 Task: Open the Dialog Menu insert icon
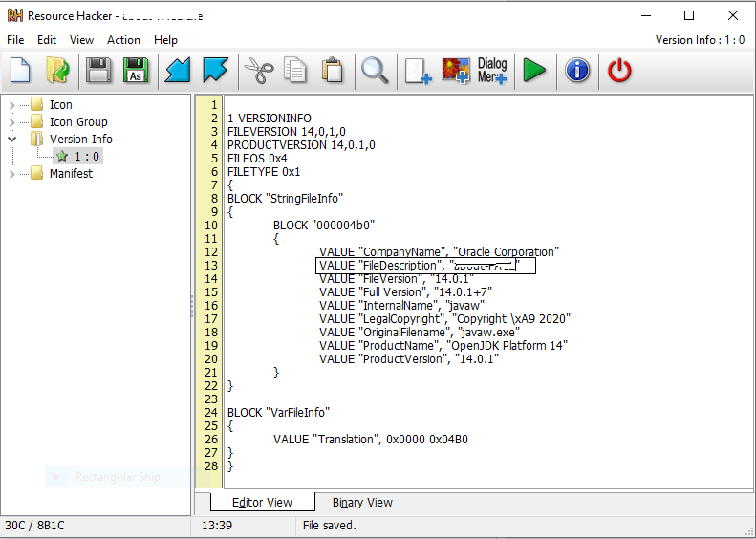point(492,72)
